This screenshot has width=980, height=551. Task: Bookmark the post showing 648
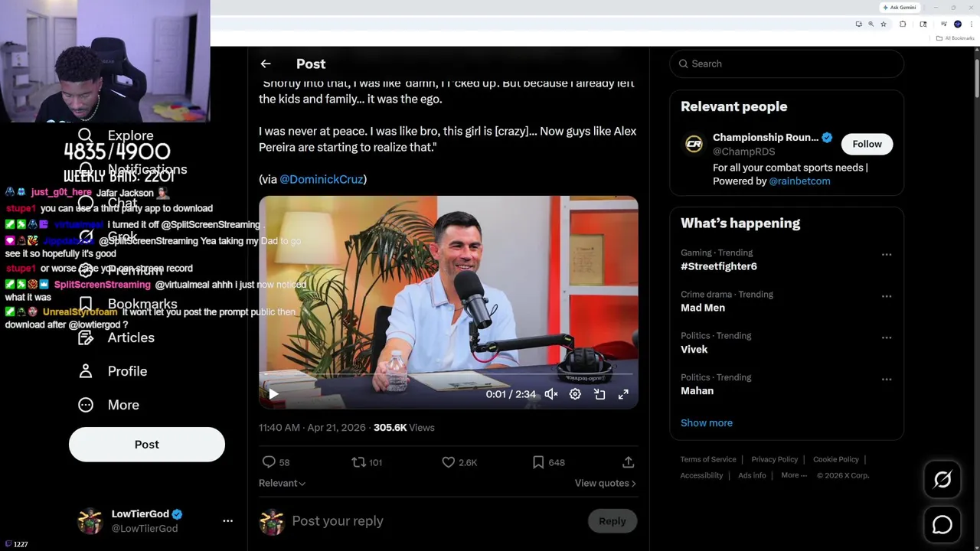point(548,462)
